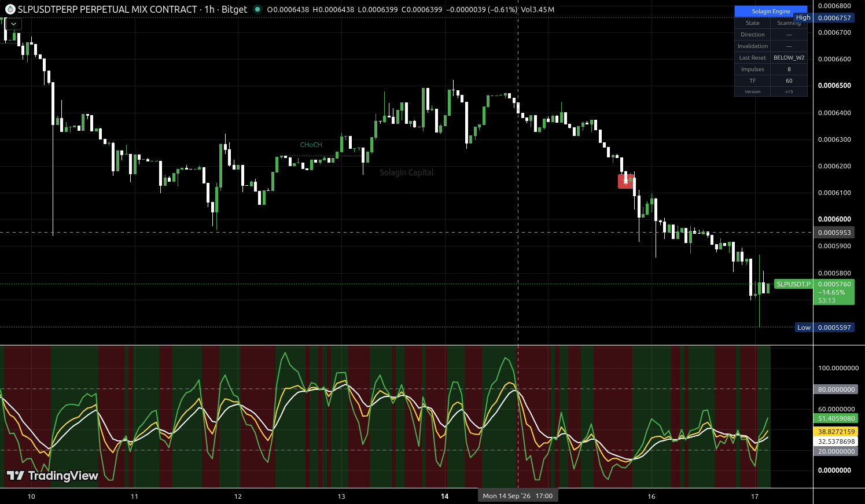This screenshot has height=504, width=865.
Task: Click the Low price label 0.0005597
Action: pos(834,328)
